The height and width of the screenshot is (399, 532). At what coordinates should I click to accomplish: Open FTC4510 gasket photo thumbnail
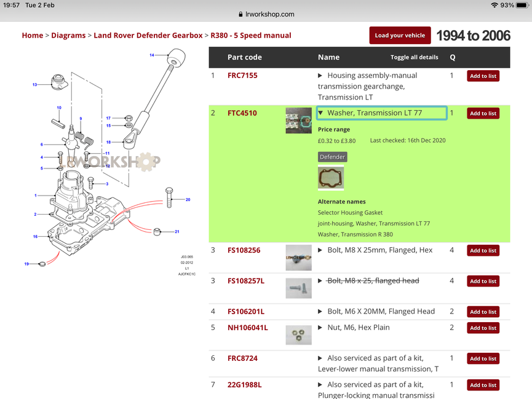click(x=298, y=120)
